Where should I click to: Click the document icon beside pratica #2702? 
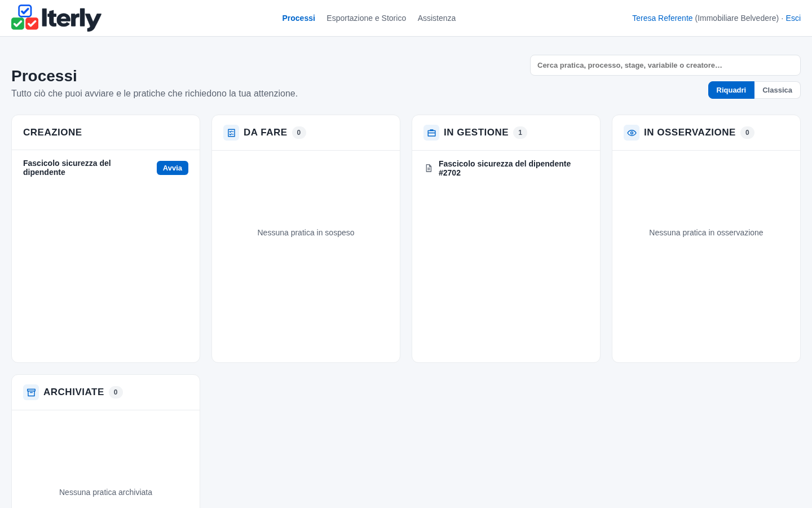(x=429, y=168)
